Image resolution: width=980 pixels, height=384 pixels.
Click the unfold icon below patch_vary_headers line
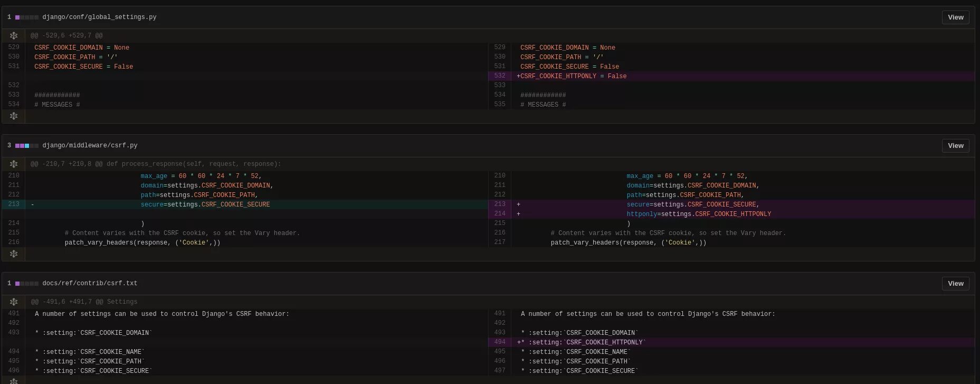(14, 254)
